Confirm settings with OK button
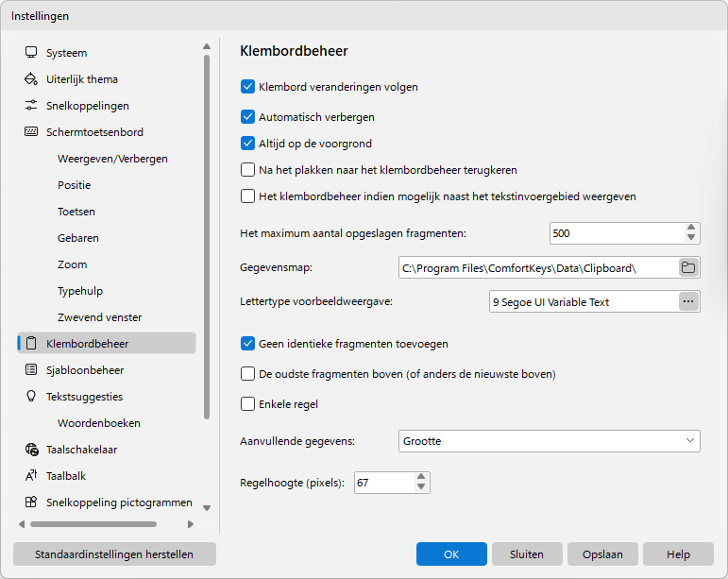Screen dimensions: 728x579 coord(451,553)
